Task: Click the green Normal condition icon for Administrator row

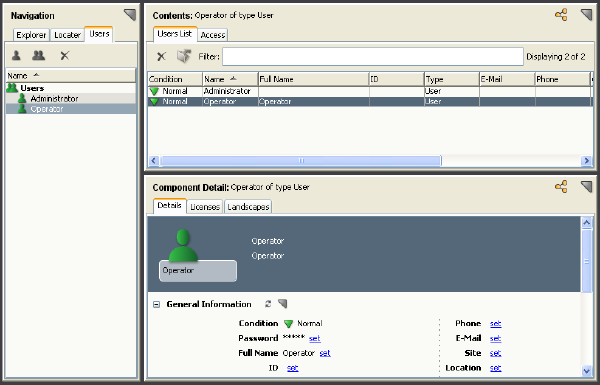Action: (x=154, y=91)
